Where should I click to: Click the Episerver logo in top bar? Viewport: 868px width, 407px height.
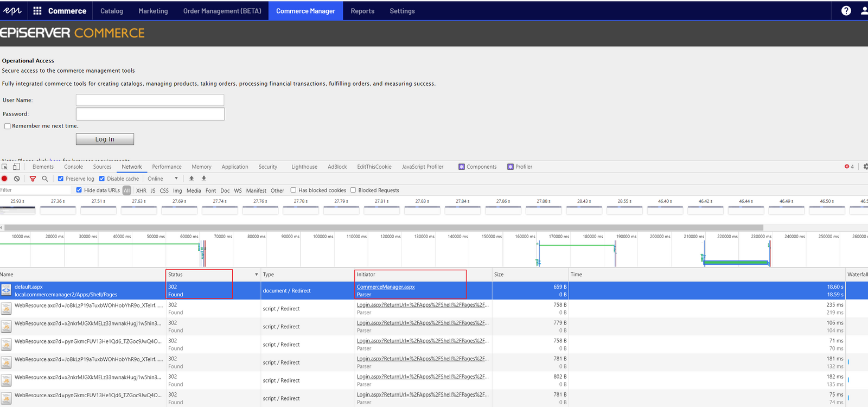coord(12,11)
